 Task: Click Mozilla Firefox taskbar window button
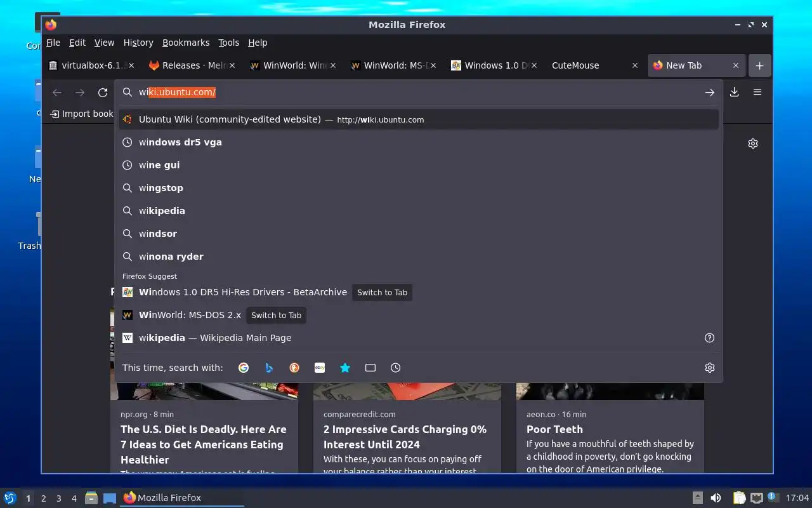(x=183, y=498)
